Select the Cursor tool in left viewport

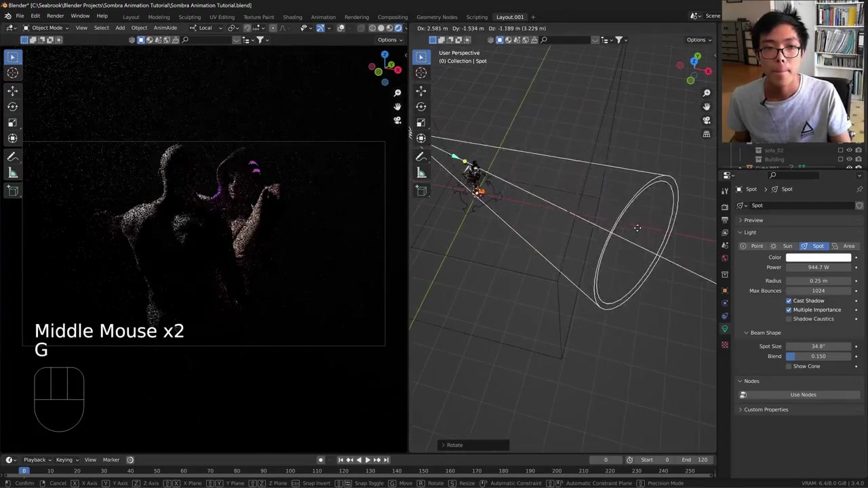(13, 73)
